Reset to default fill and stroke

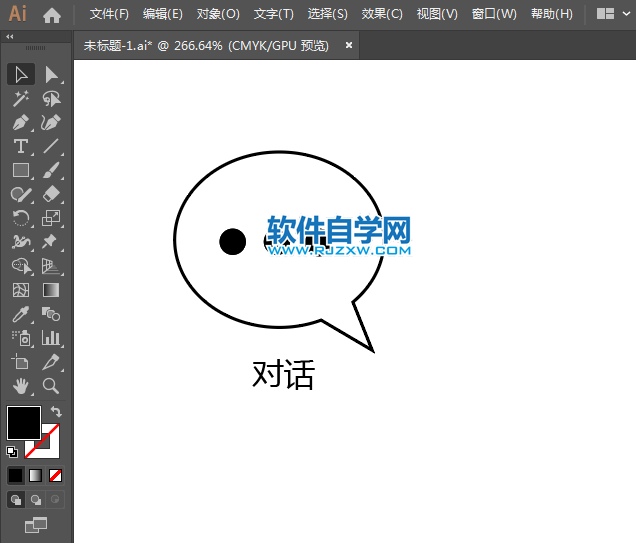point(12,451)
